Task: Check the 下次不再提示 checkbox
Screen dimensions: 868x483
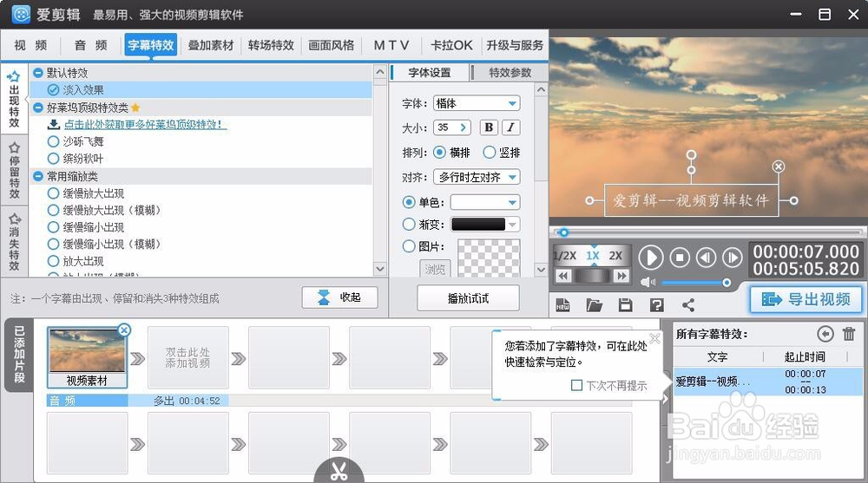Action: point(576,385)
